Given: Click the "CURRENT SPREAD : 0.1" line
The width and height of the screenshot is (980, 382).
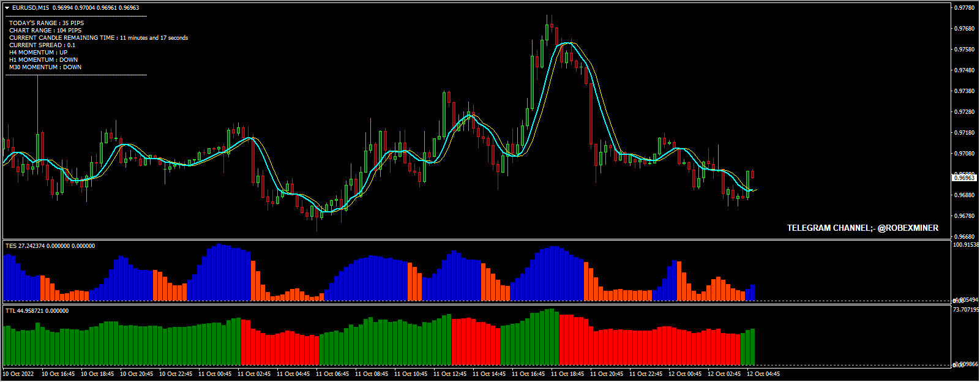Looking at the screenshot, I should click(42, 45).
